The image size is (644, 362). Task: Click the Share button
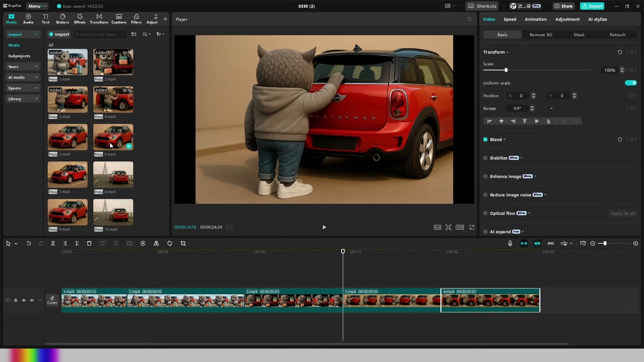coord(563,6)
